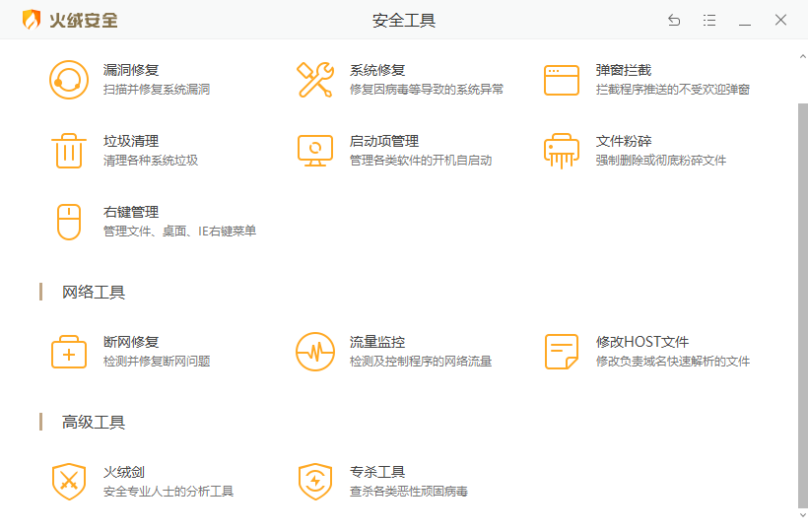Click description 清理各种系统垃圾
Screen dimensions: 808x532
pos(151,161)
